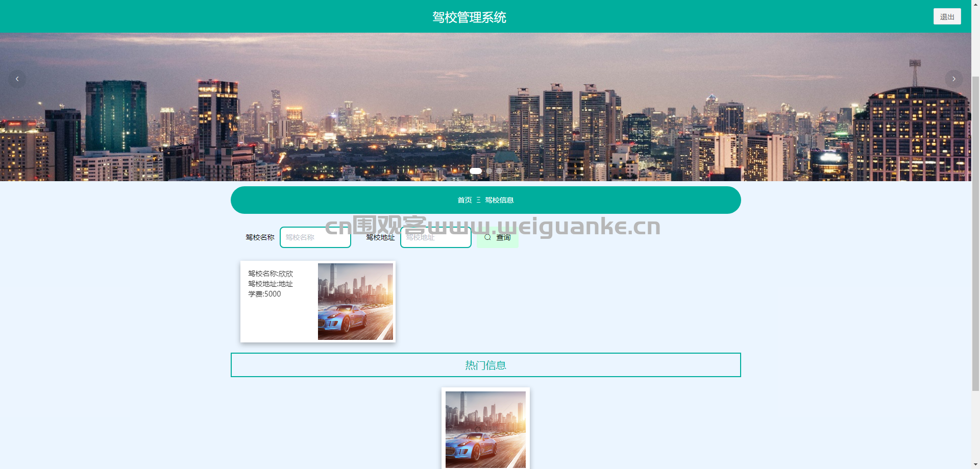980x469 pixels.
Task: Click the magnifier icon in 查询 button
Action: (487, 237)
